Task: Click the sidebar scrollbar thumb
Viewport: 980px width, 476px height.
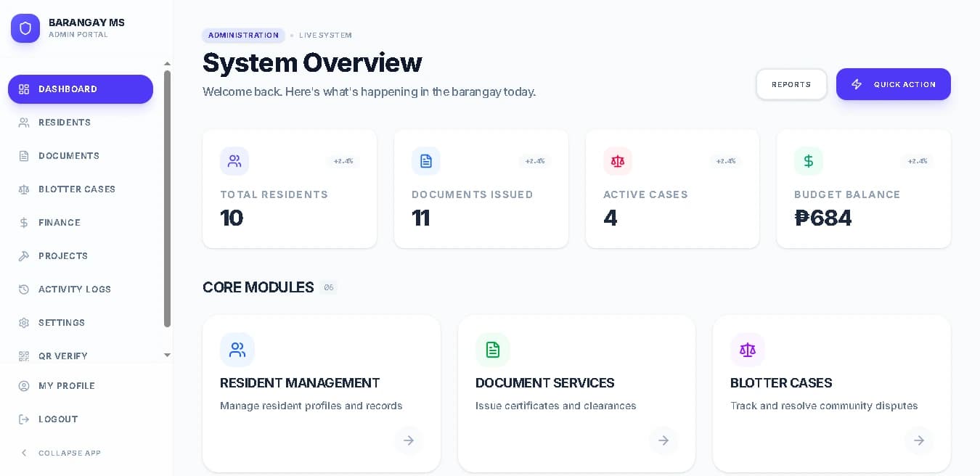Action: [168, 198]
